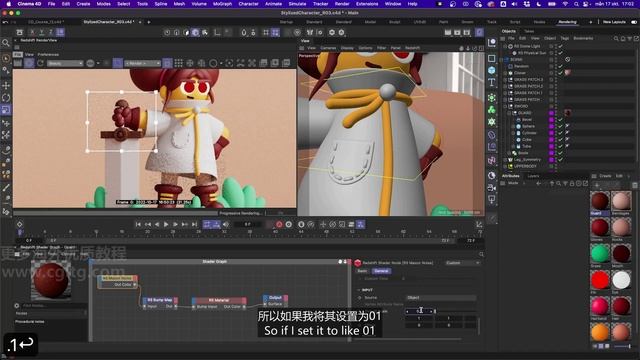Toggle the Bevel enable checkmark

click(x=560, y=120)
